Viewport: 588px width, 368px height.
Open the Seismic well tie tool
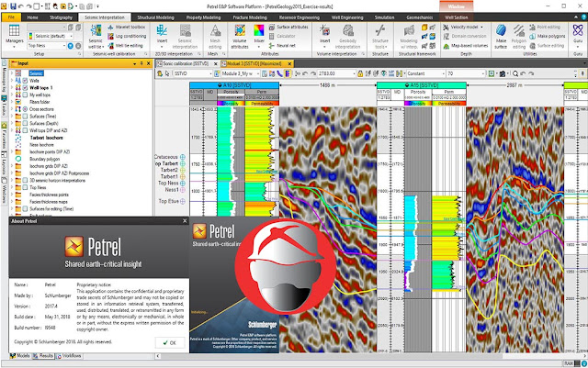(x=96, y=37)
